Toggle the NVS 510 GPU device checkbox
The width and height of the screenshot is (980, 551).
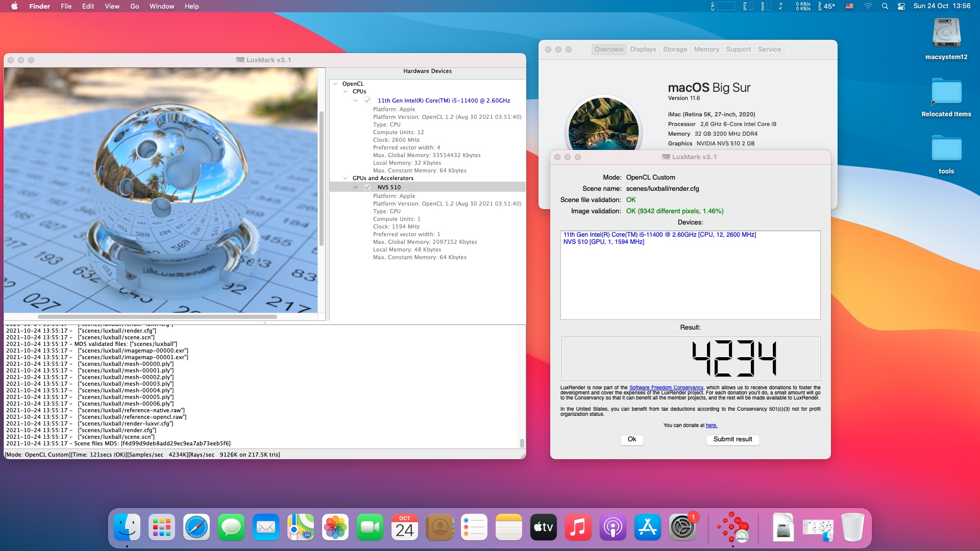tap(367, 187)
